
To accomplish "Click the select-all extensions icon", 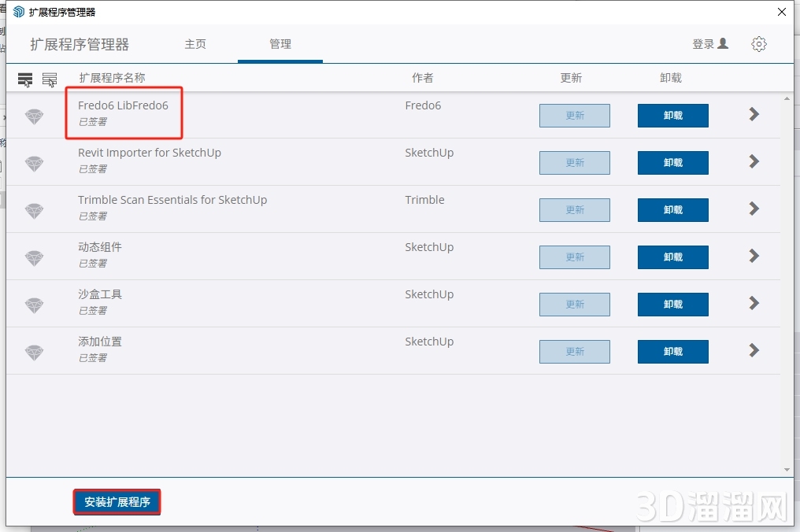I will pyautogui.click(x=25, y=79).
